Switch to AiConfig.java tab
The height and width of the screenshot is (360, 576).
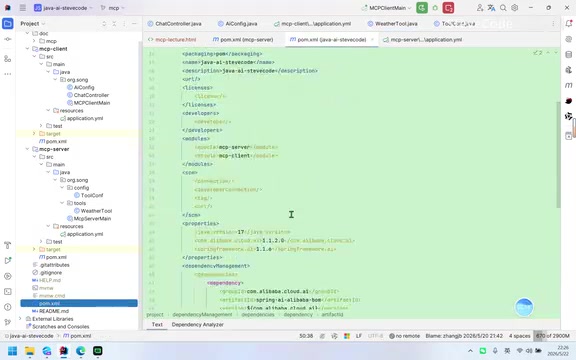[237, 24]
